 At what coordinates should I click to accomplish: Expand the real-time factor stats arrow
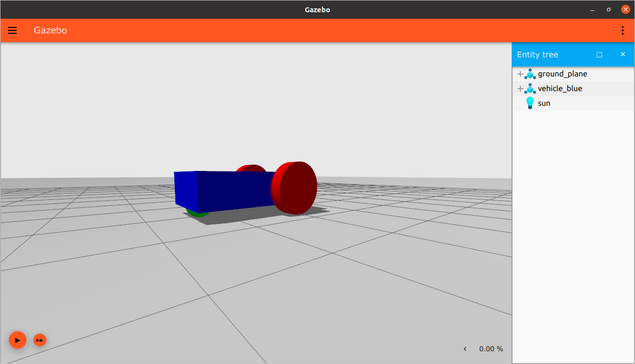(x=465, y=349)
